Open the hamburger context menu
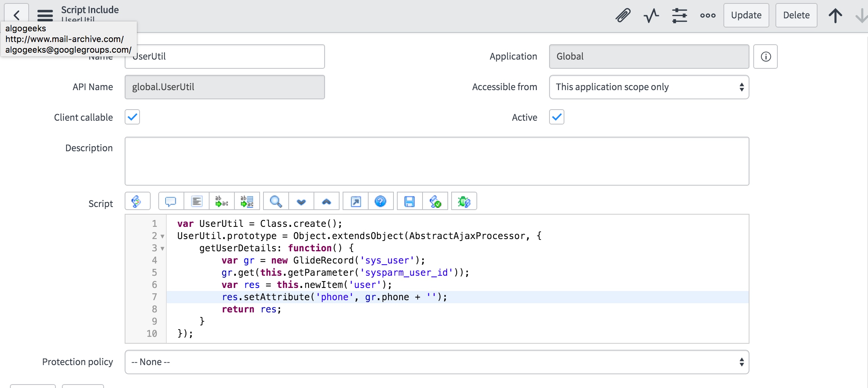The height and width of the screenshot is (388, 868). tap(45, 15)
